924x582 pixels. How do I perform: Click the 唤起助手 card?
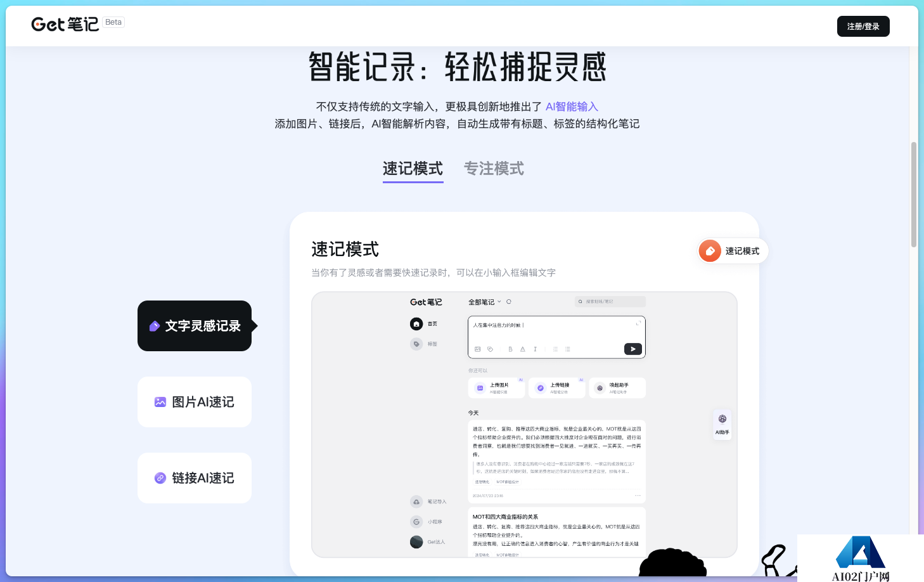[x=617, y=388]
